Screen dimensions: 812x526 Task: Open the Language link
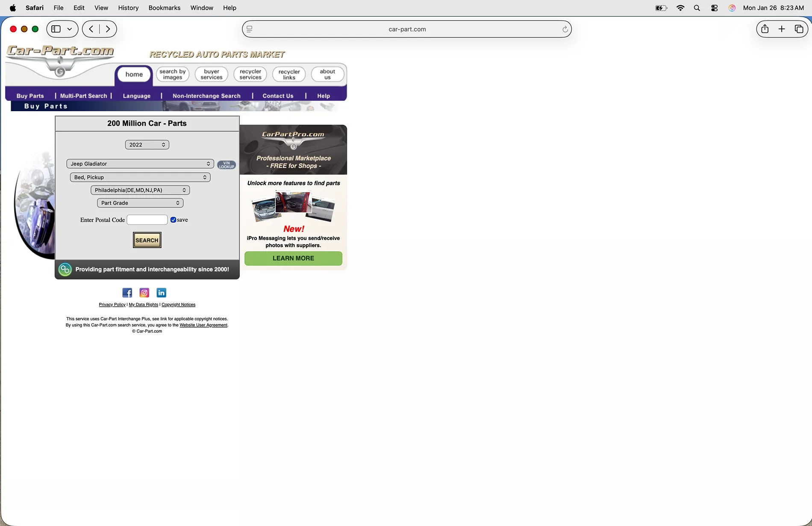137,96
